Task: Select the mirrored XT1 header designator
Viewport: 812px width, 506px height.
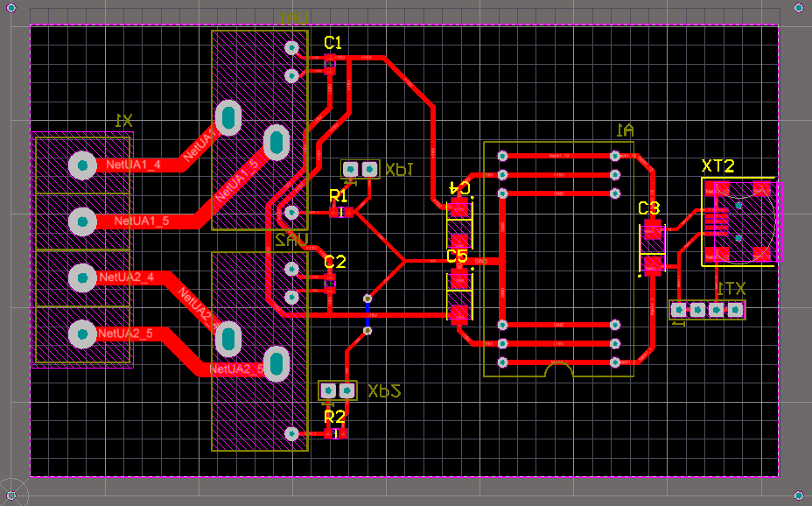Action: pos(731,289)
